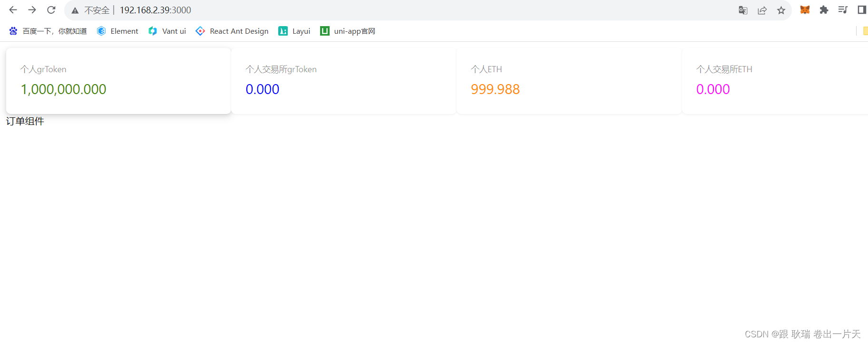Open the Layui bookmark

pyautogui.click(x=301, y=31)
